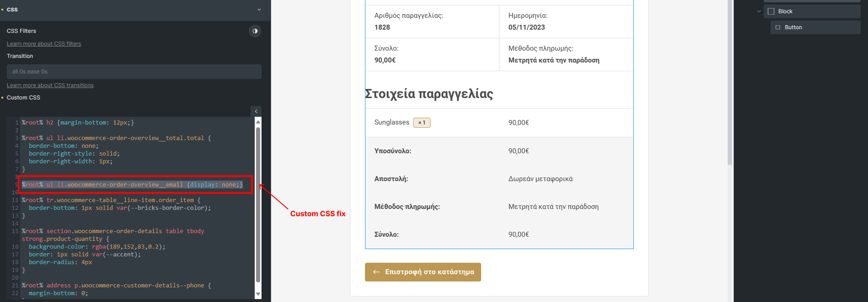Click the code line starting with %root% h2

point(78,123)
